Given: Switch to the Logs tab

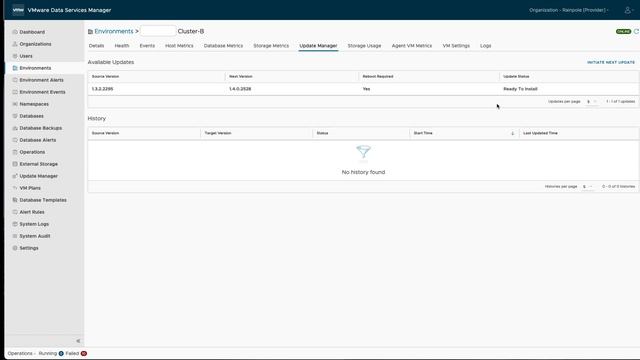Looking at the screenshot, I should 485,46.
